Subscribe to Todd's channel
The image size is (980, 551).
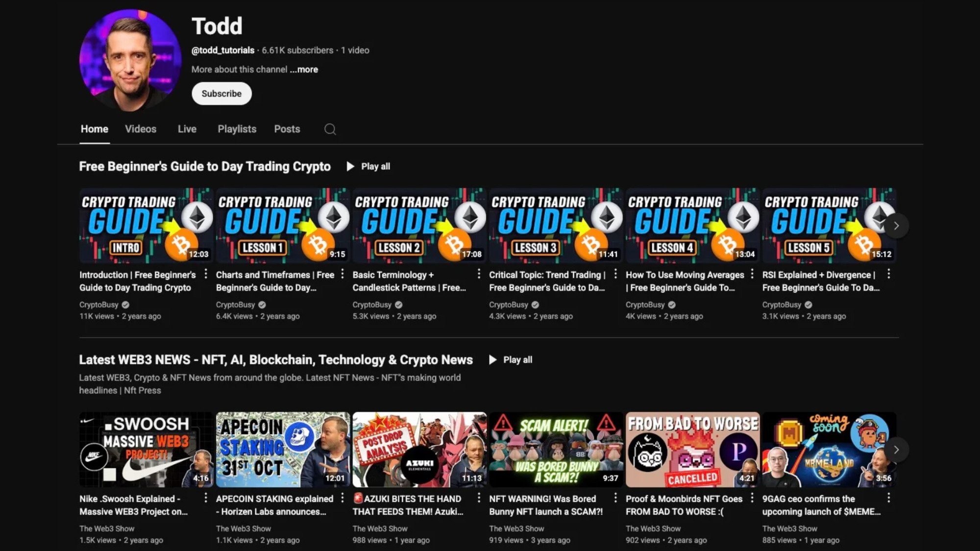(221, 93)
